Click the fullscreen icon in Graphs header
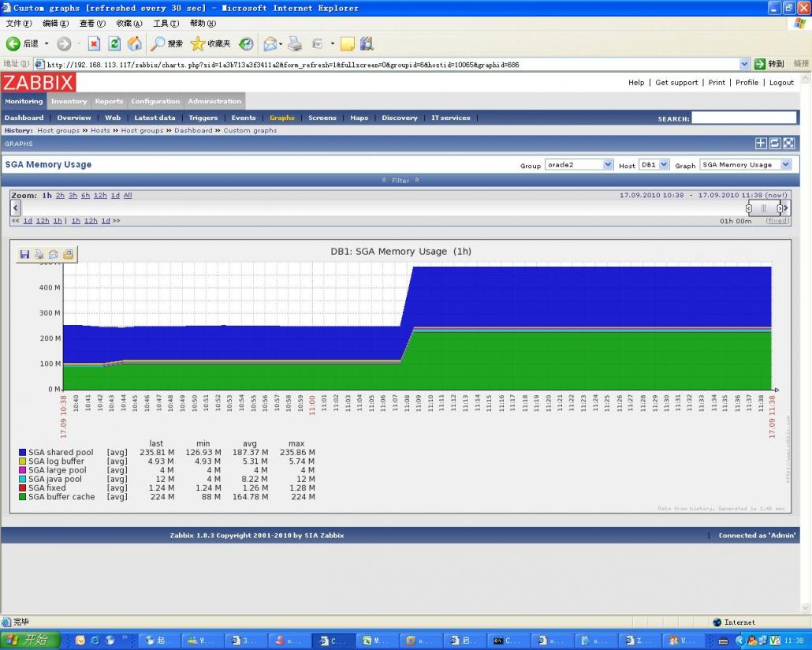Image resolution: width=812 pixels, height=650 pixels. click(x=788, y=144)
